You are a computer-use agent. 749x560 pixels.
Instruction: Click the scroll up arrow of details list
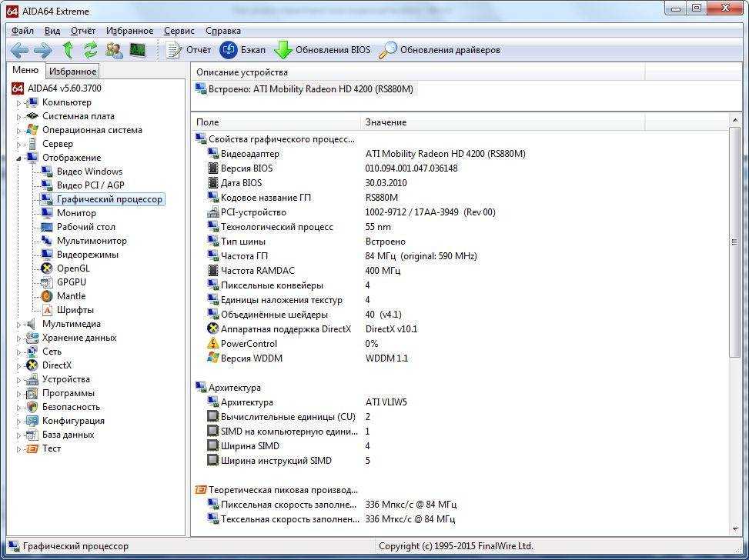point(734,120)
